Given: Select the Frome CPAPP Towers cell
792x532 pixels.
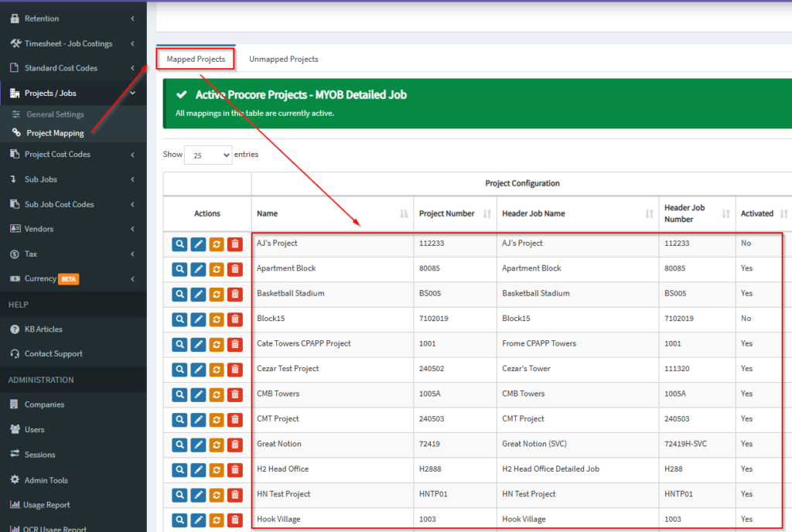Looking at the screenshot, I should [x=577, y=345].
